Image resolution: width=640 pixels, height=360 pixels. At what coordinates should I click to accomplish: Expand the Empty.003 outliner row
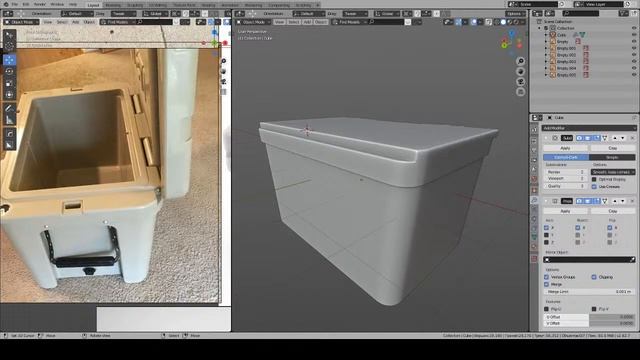(546, 62)
